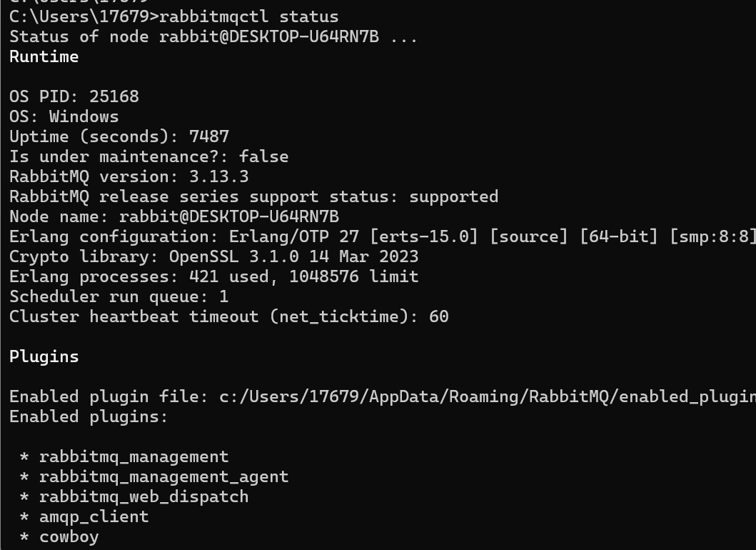Click the RabbitMQ version 3.13.3
Screen dimensions: 756x550
(219, 176)
